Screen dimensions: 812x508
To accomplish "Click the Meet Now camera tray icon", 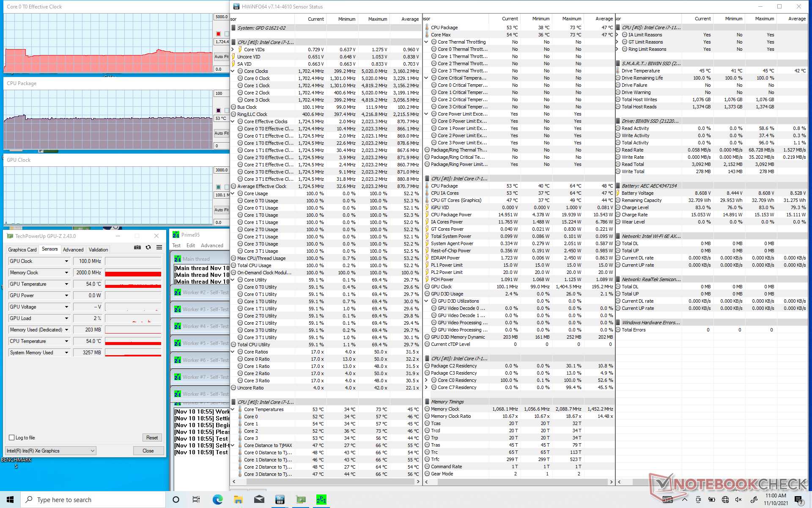I will click(698, 500).
